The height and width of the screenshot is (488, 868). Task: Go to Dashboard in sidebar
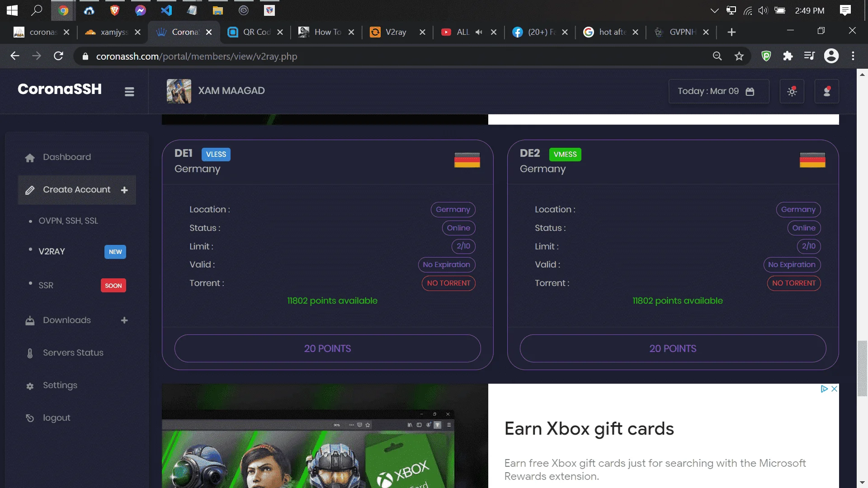pyautogui.click(x=67, y=157)
